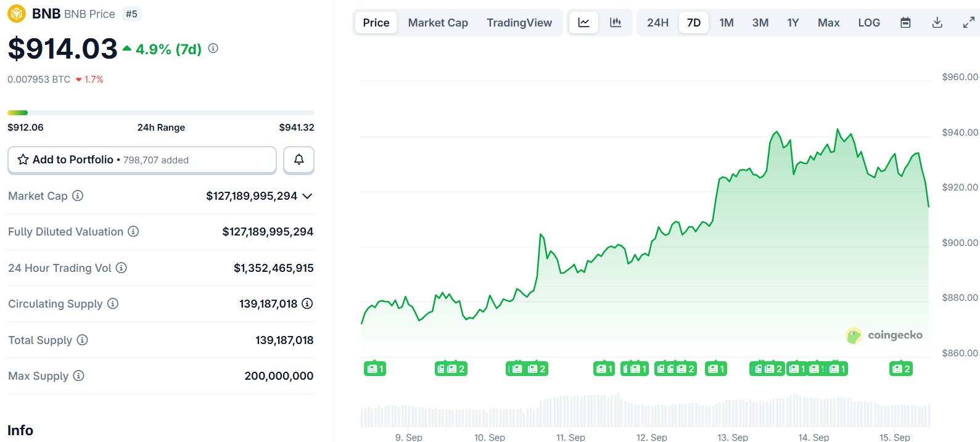Toggle the LOG scale option
Image resolution: width=980 pixels, height=442 pixels.
point(869,23)
